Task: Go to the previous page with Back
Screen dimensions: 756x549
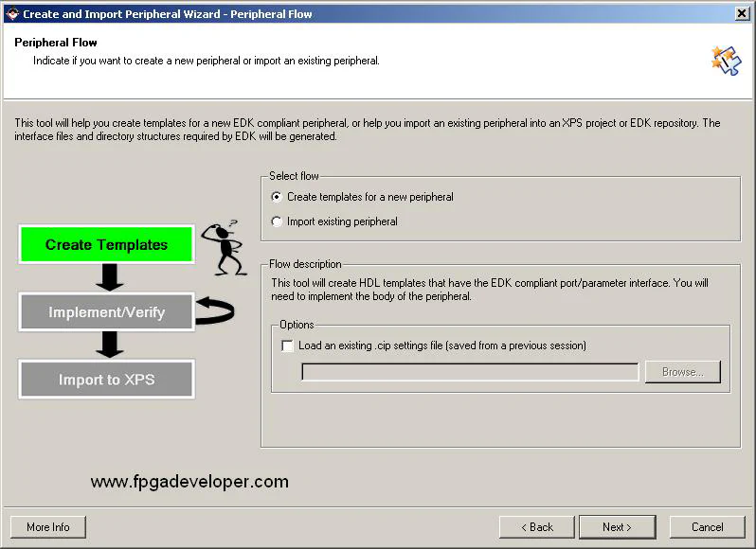Action: click(536, 527)
